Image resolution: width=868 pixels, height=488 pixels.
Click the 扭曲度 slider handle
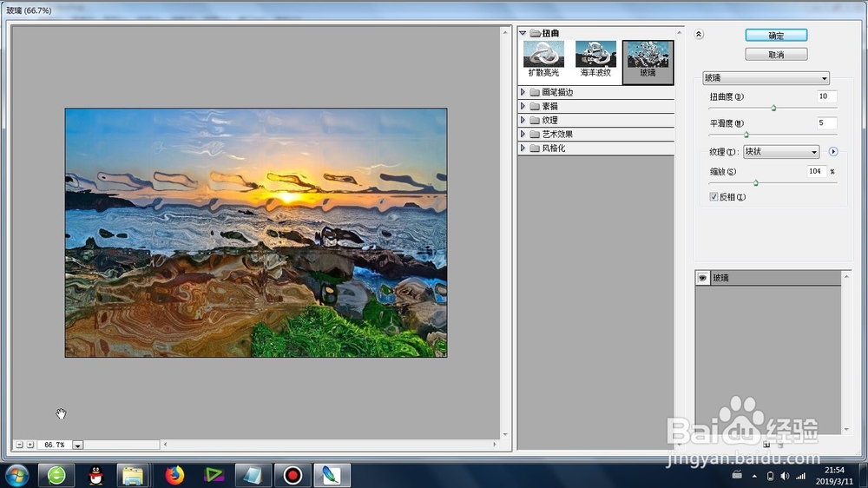click(x=773, y=108)
